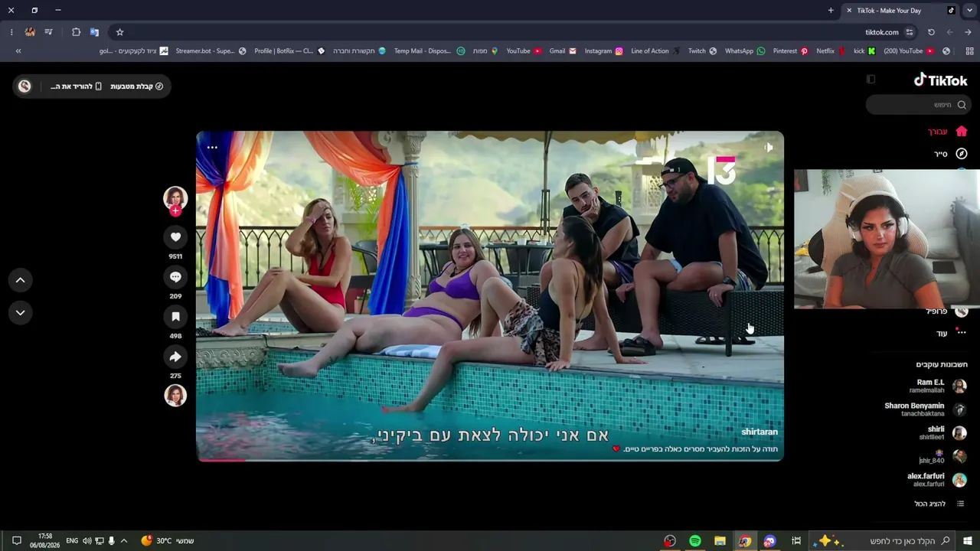Open shirli's followed account
The image size is (980, 551).
pyautogui.click(x=942, y=433)
